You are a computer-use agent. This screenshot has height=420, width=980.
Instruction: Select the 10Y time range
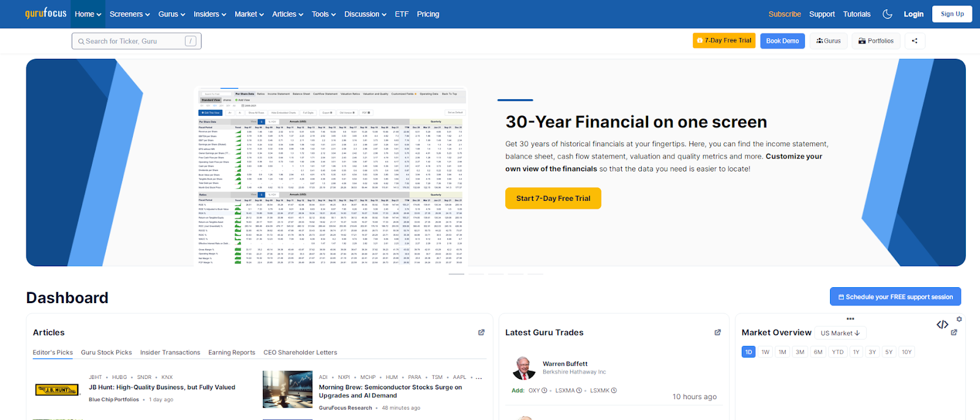pyautogui.click(x=907, y=352)
